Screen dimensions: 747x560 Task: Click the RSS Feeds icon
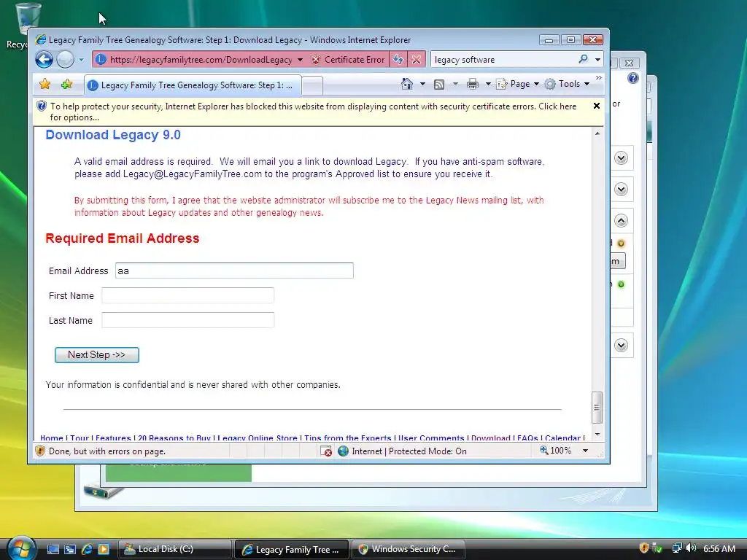(x=438, y=85)
